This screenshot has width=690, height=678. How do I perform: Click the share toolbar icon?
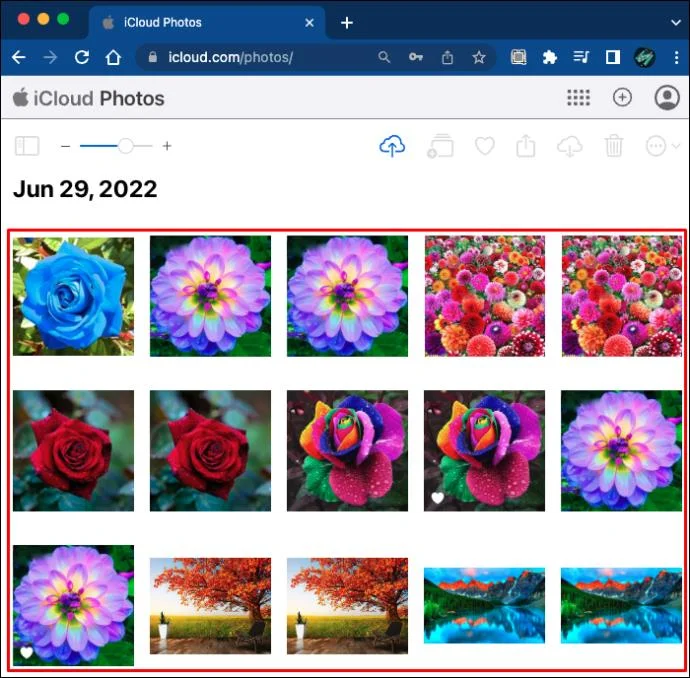point(525,146)
